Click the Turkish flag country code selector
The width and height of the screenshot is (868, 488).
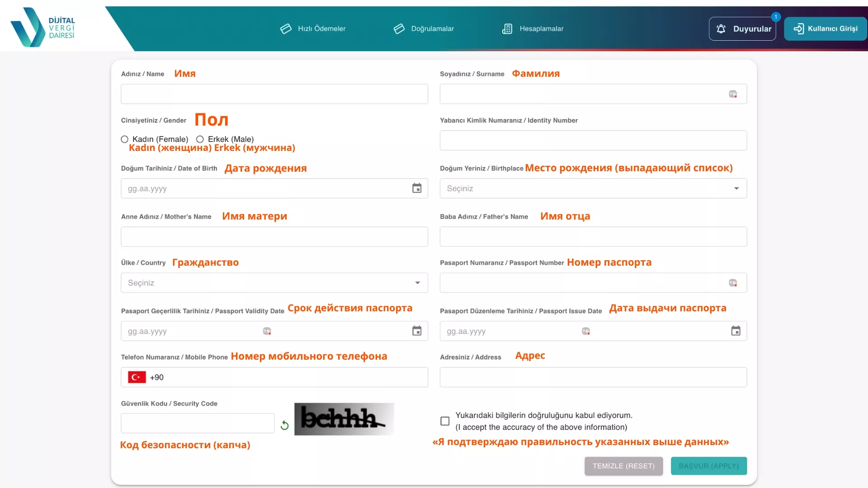pos(137,377)
